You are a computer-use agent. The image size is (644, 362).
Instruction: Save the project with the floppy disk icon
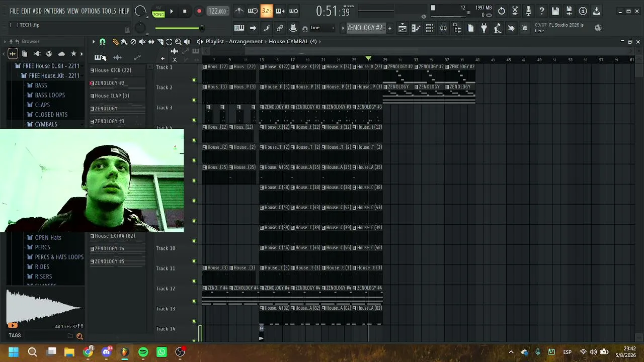(555, 11)
